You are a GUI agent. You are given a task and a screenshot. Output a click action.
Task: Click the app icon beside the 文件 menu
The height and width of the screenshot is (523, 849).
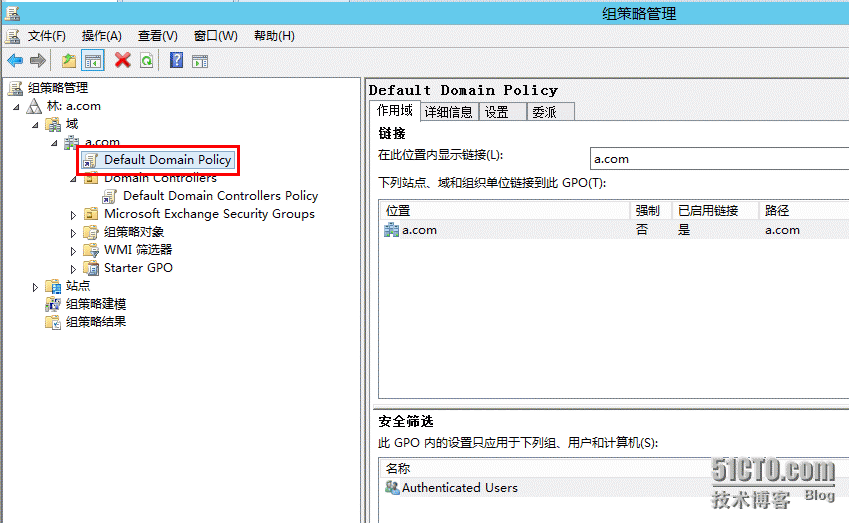coord(12,36)
